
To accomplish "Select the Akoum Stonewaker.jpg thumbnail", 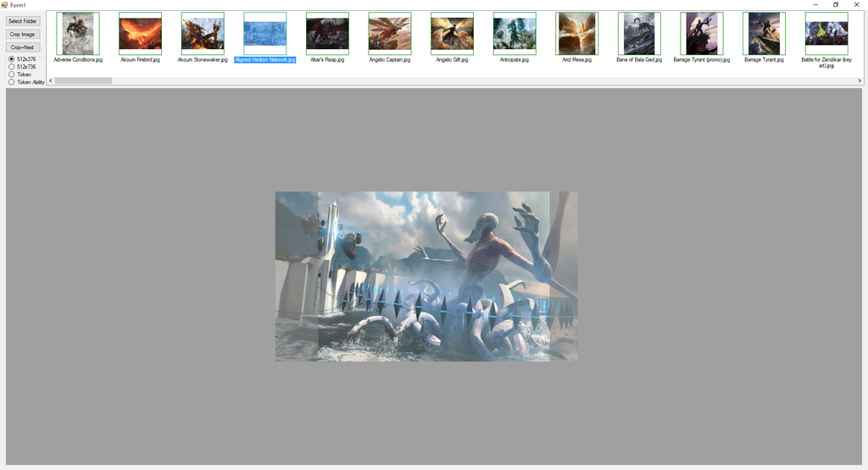I will tap(203, 34).
